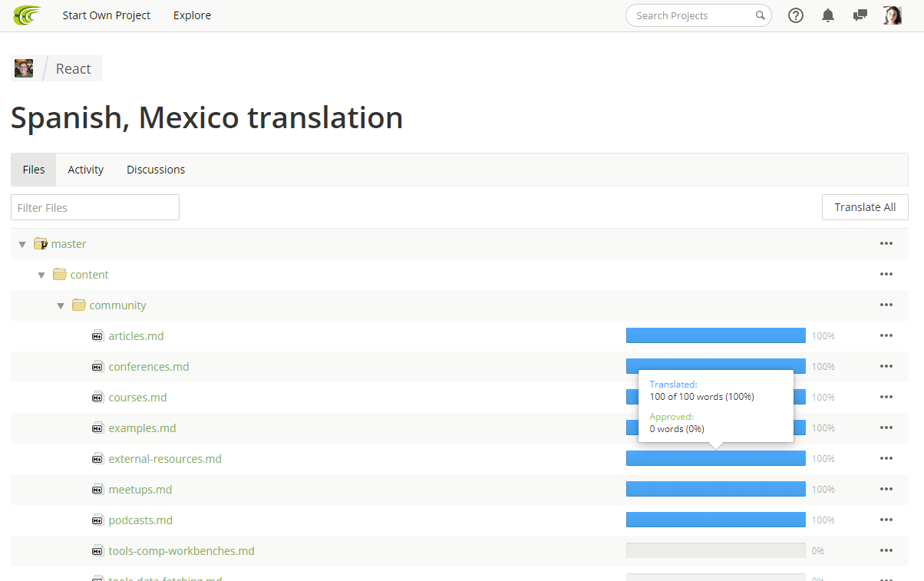Click the external-resources.md file icon

[x=98, y=459]
